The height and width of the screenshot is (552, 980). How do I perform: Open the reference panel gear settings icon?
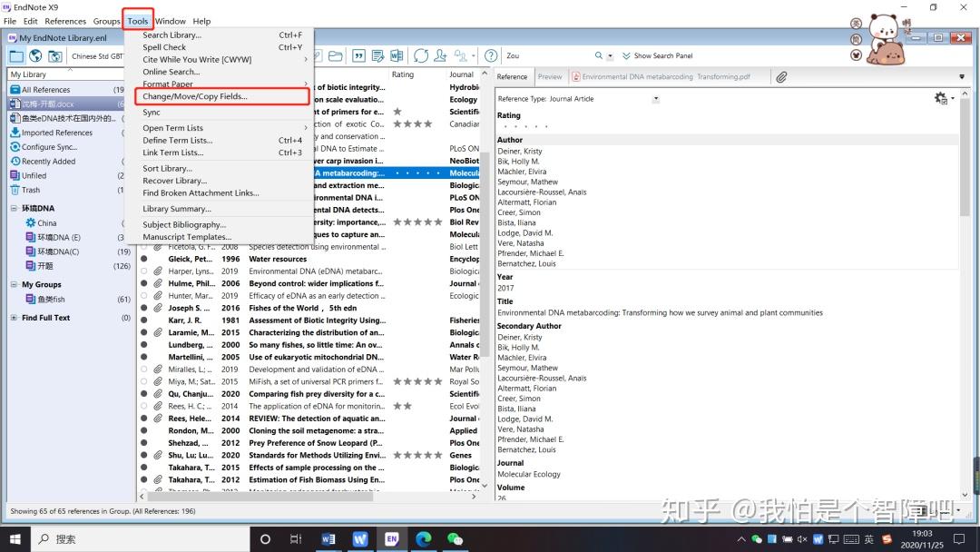[940, 98]
